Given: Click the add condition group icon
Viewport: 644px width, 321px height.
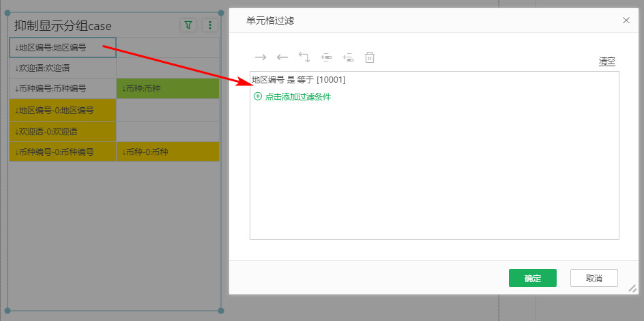Looking at the screenshot, I should 326,57.
